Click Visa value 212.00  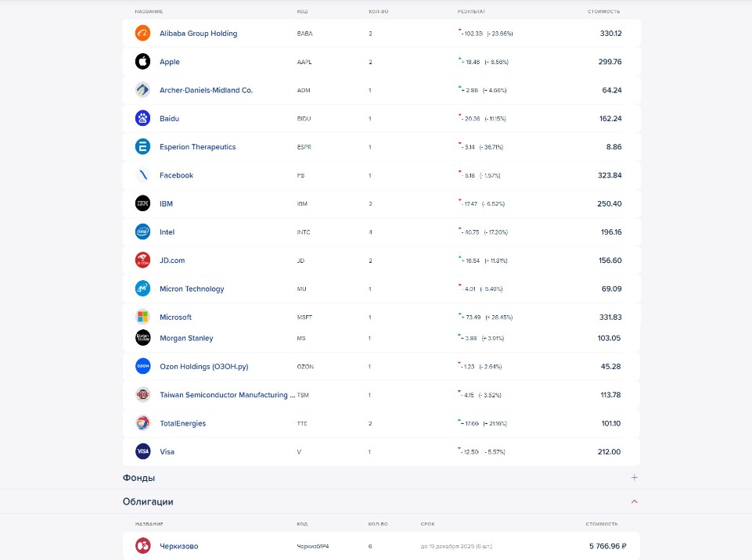coord(609,451)
